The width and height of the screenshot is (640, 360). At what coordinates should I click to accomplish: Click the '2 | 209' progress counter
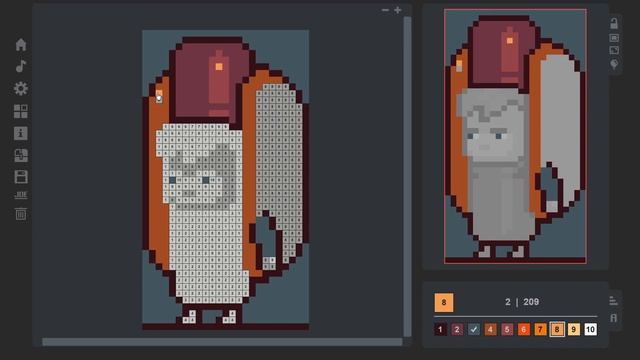click(x=522, y=302)
